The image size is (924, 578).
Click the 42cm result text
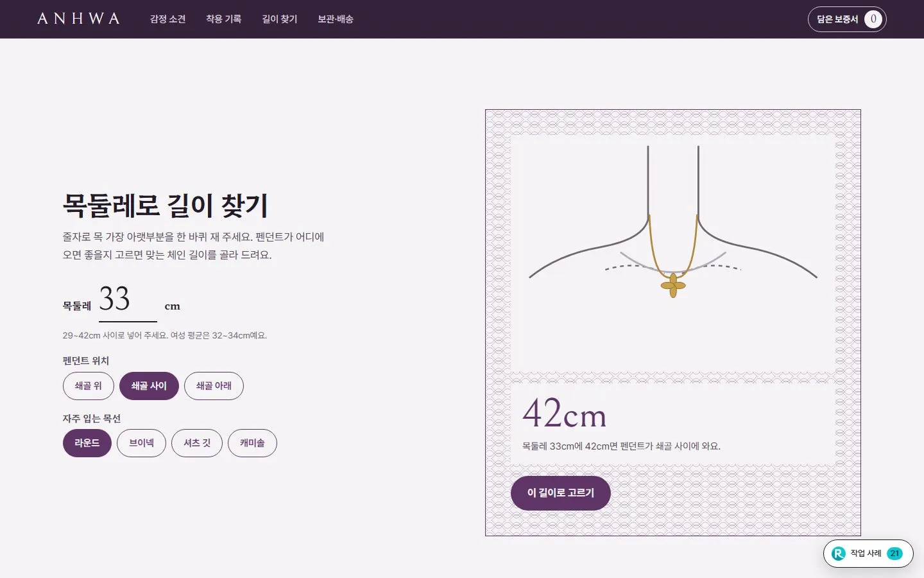pyautogui.click(x=565, y=413)
